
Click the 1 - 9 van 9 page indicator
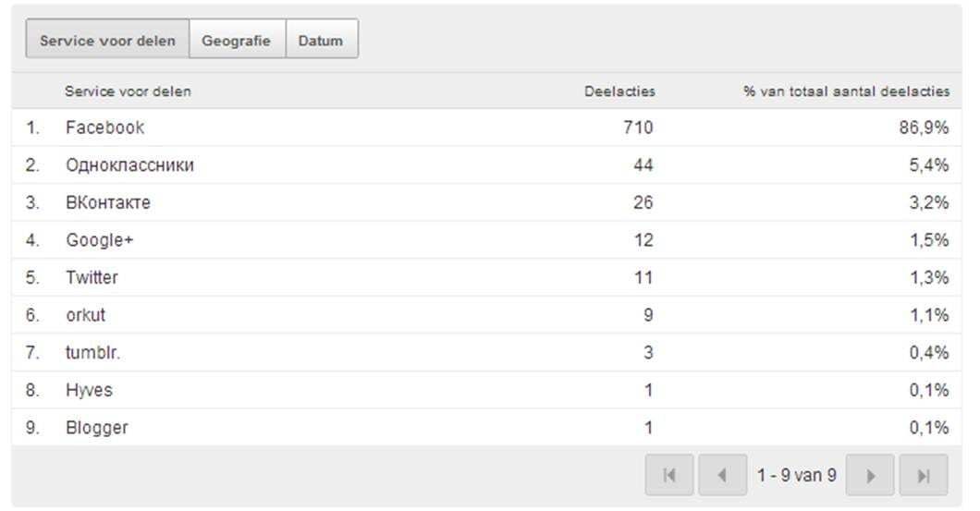[796, 476]
